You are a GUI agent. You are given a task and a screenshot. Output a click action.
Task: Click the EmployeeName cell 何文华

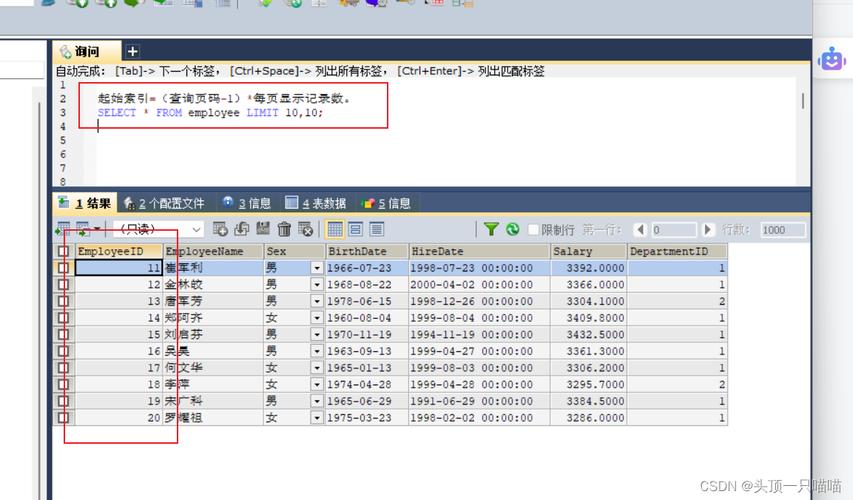(213, 368)
